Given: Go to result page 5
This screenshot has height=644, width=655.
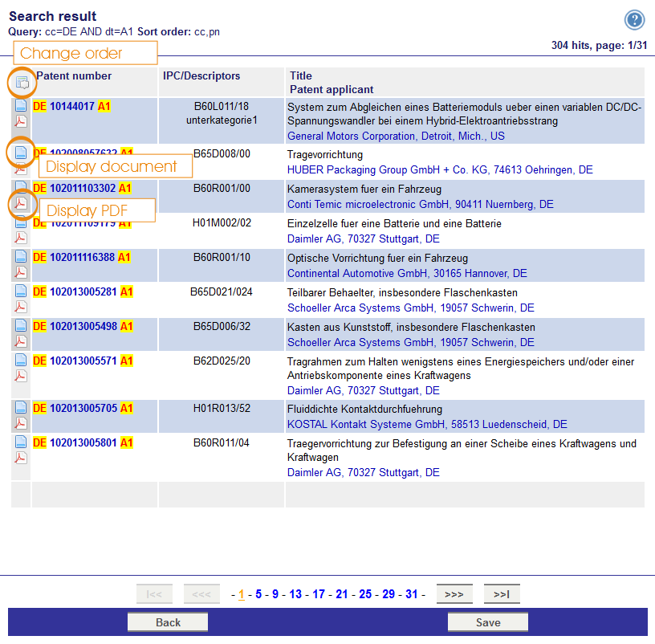Looking at the screenshot, I should click(x=258, y=594).
